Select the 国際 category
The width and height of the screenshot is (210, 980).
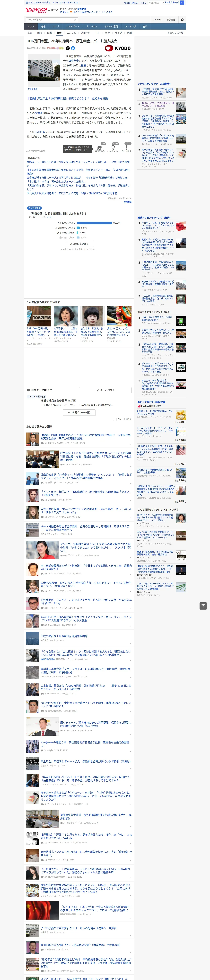pyautogui.click(x=49, y=33)
